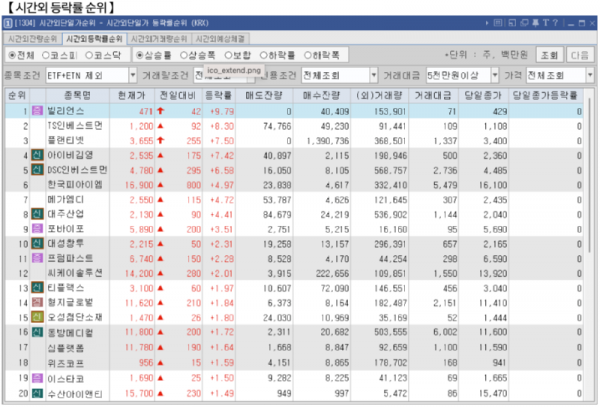Click the duplicate window icon in title bar

(x=524, y=23)
